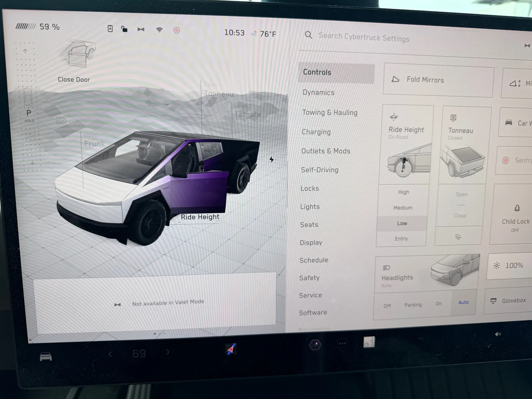Viewport: 532px width, 399px height.
Task: Open Towing & Hauling settings
Action: 330,112
